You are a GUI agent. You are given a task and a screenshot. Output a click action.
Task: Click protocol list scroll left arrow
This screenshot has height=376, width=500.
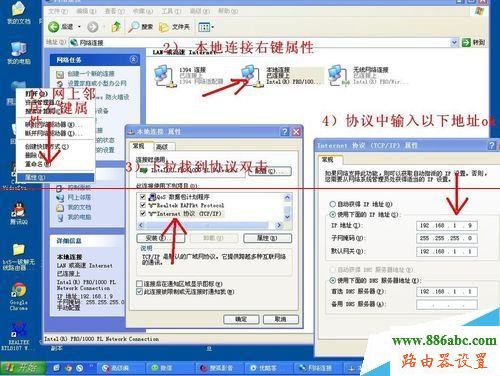(141, 226)
